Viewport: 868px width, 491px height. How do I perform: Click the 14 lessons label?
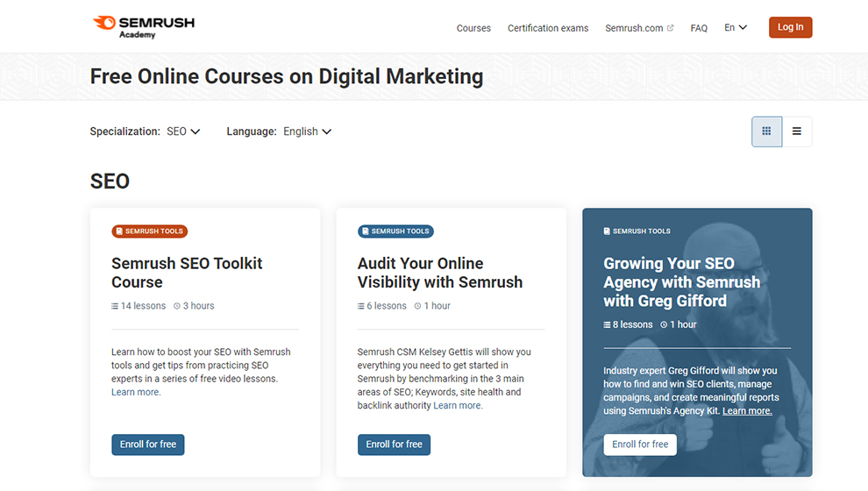(139, 306)
